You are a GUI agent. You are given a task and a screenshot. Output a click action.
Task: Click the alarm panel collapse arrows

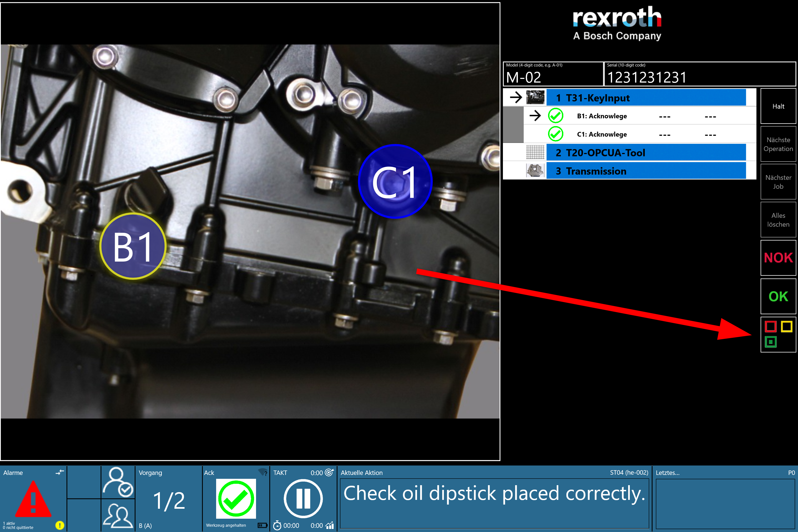(x=60, y=472)
